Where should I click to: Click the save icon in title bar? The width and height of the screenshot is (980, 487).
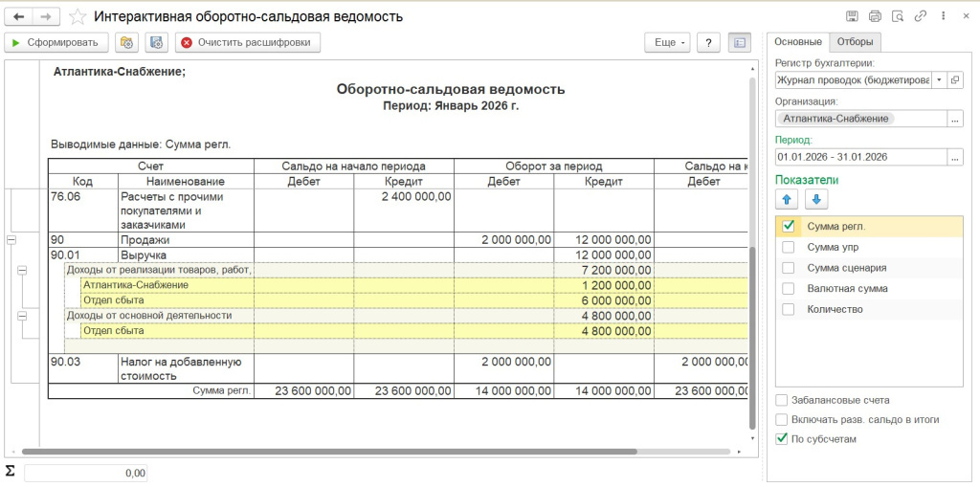(852, 16)
